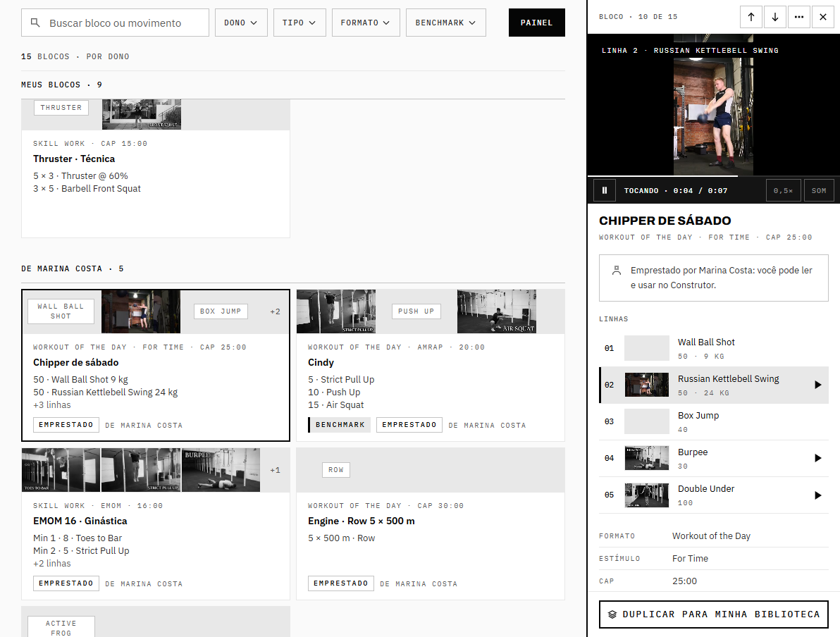Click the Burpee thumbnail on EMOM 16 card
The image size is (840, 637).
(221, 470)
